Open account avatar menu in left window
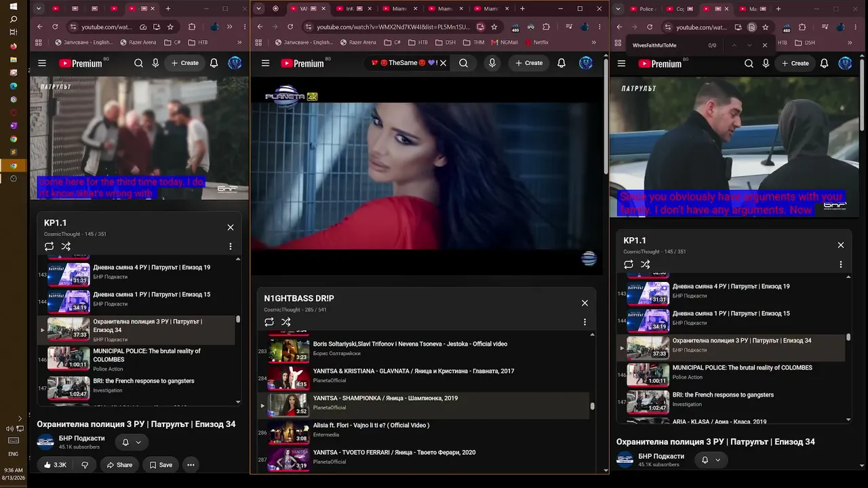 [235, 63]
